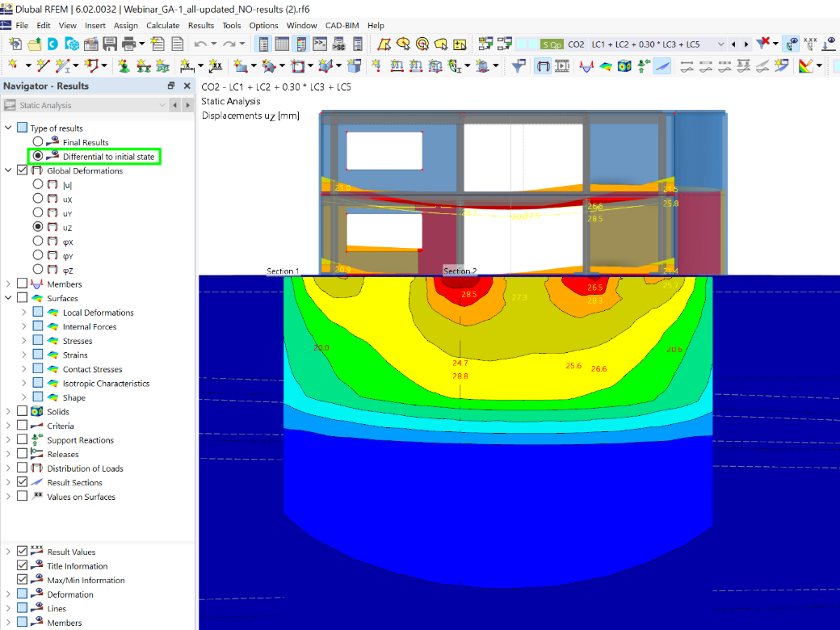
Task: Select Final Results radio button
Action: [37, 141]
